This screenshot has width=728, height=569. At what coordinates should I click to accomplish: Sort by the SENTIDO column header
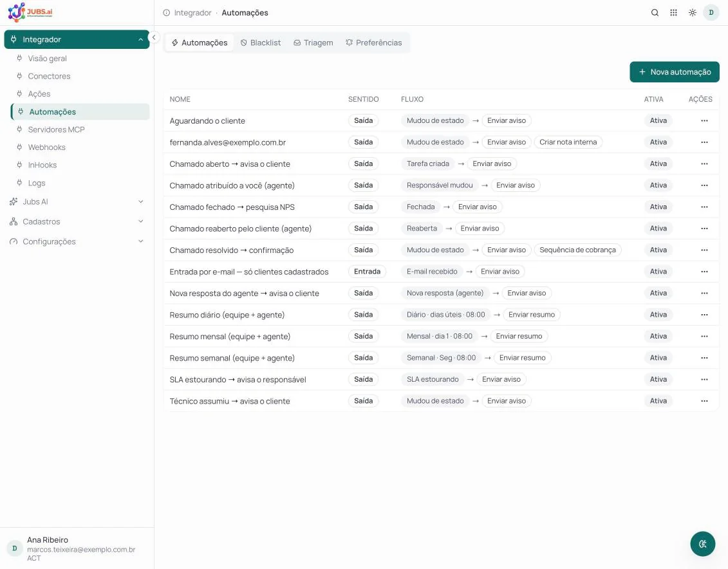(x=363, y=99)
